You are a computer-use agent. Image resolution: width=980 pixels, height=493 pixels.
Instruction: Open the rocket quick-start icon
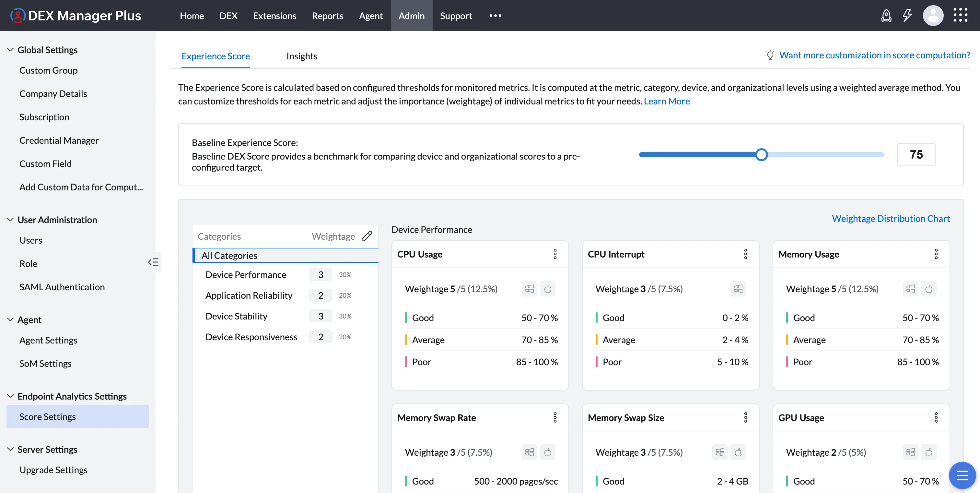[x=886, y=16]
